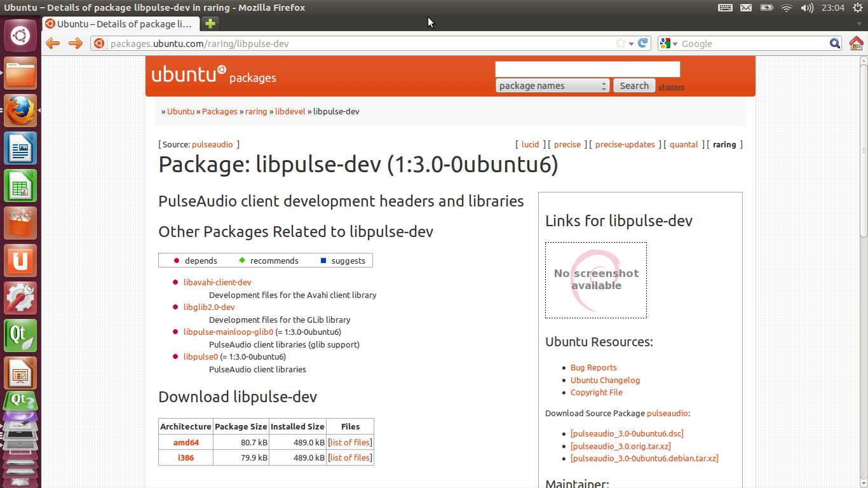
Task: Switch to the precise-updates release
Action: pyautogui.click(x=625, y=144)
